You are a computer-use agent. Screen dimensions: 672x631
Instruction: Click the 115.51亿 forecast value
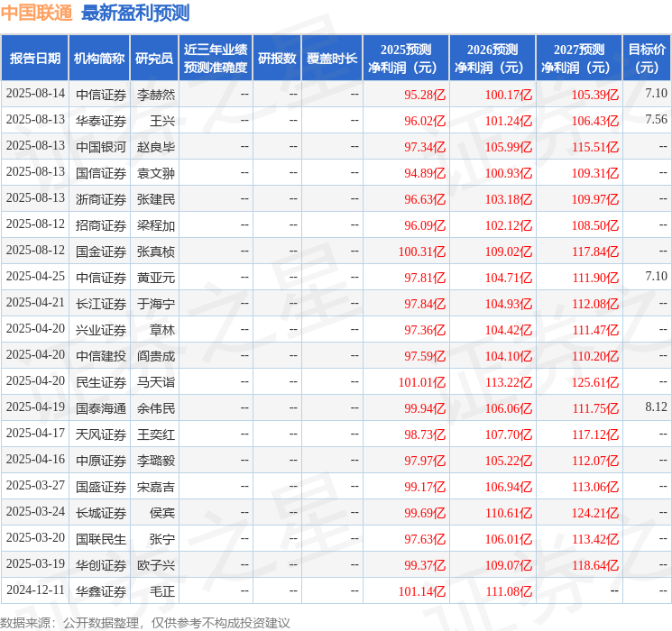tap(594, 147)
